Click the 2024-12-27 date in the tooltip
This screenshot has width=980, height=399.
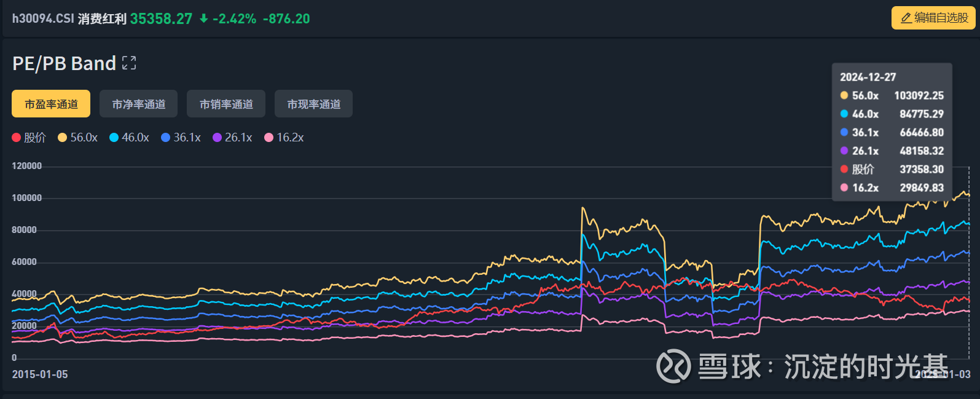click(x=868, y=77)
